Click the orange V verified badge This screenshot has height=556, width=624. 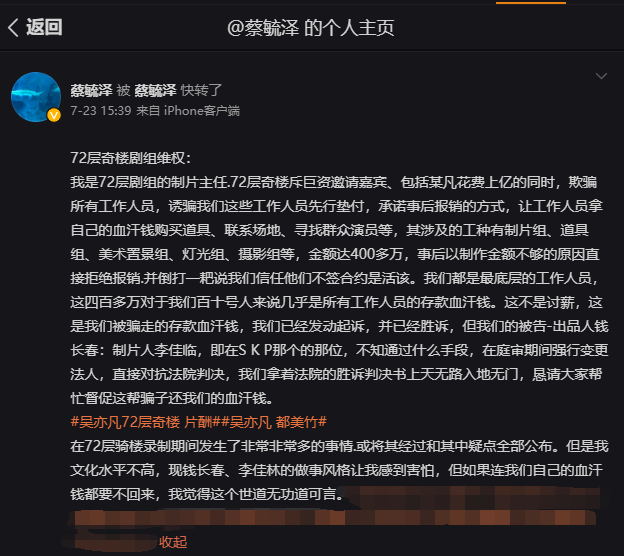(x=54, y=115)
